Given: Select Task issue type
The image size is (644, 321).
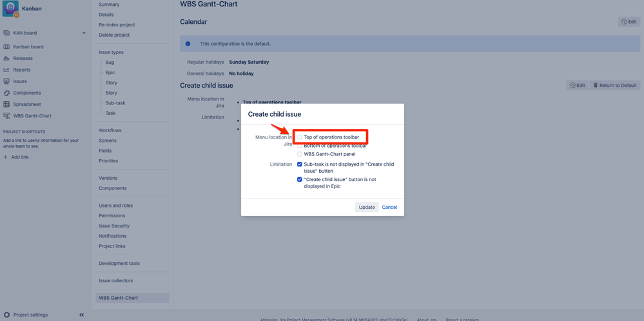Looking at the screenshot, I should pyautogui.click(x=110, y=113).
